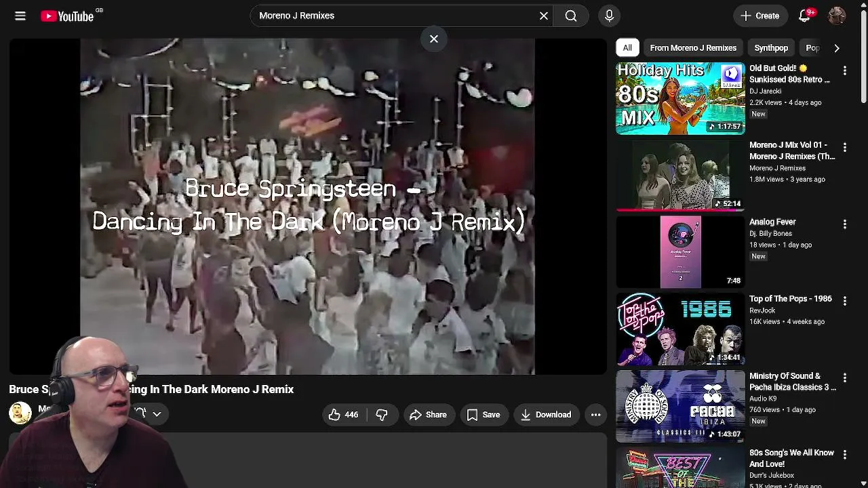
Task: Select From Moreno J Remixes chip
Action: coord(693,48)
